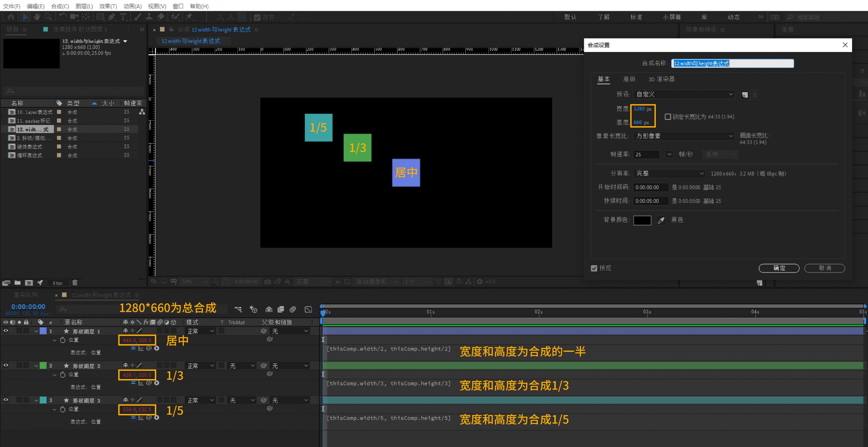Switch to the 高级 advanced tab
The width and height of the screenshot is (868, 447).
[629, 79]
